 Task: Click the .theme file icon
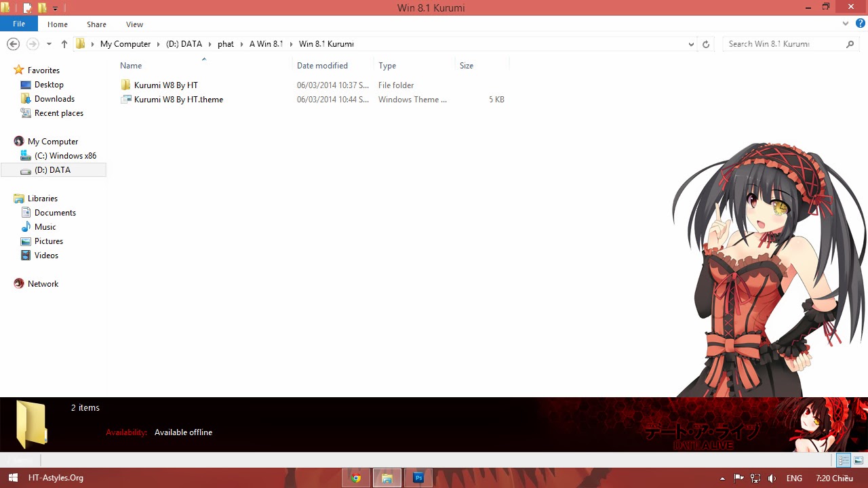[x=125, y=100]
